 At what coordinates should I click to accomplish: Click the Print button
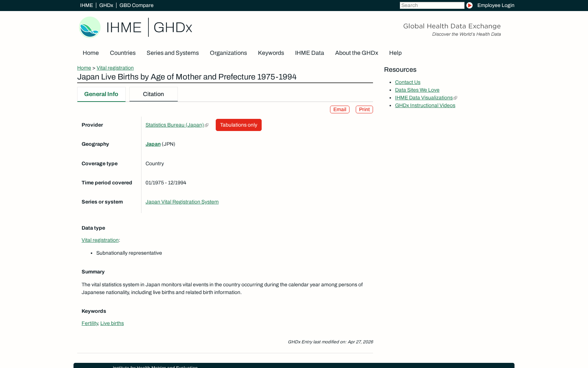(364, 109)
